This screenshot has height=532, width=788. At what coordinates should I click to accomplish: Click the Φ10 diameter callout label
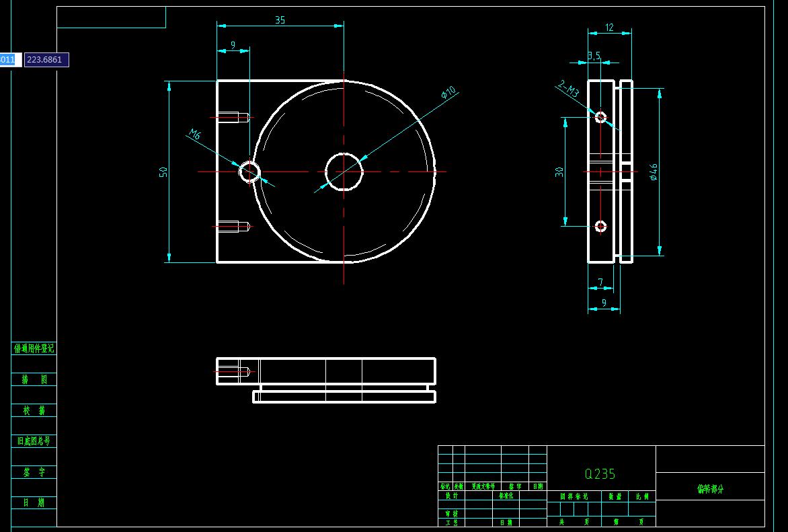[448, 93]
